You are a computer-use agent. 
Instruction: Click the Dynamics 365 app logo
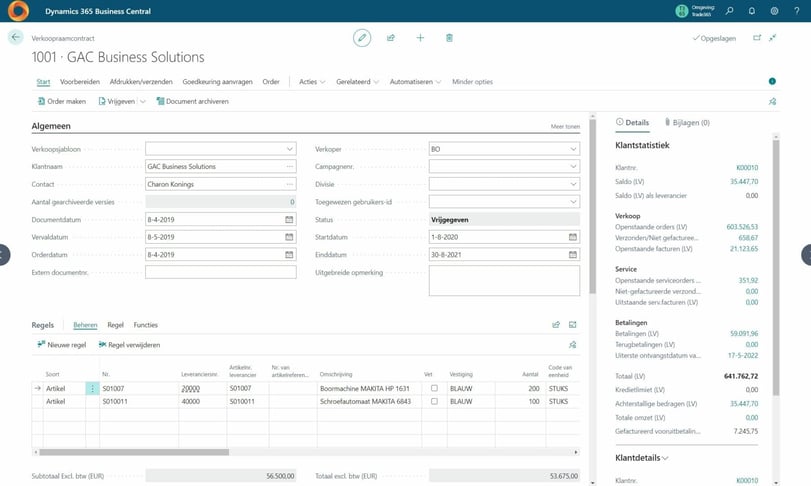pos(19,10)
